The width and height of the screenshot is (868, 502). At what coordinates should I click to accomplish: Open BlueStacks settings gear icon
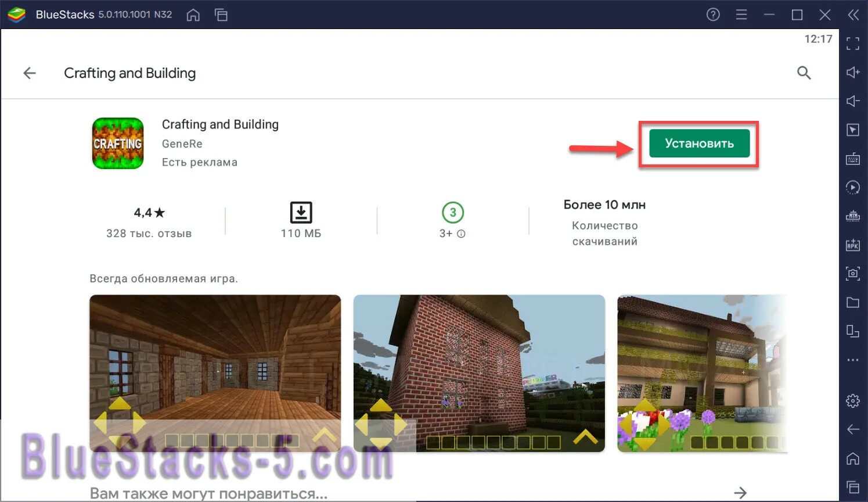point(853,400)
